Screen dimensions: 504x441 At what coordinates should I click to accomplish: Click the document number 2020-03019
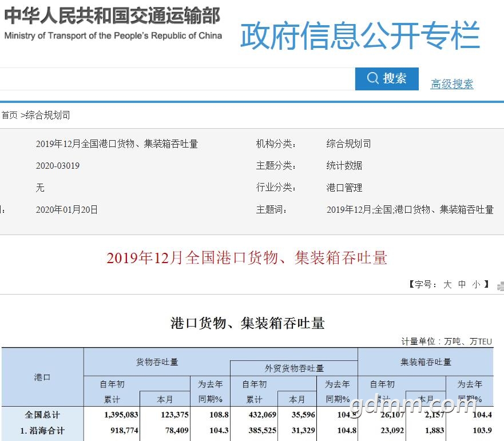[x=58, y=165]
